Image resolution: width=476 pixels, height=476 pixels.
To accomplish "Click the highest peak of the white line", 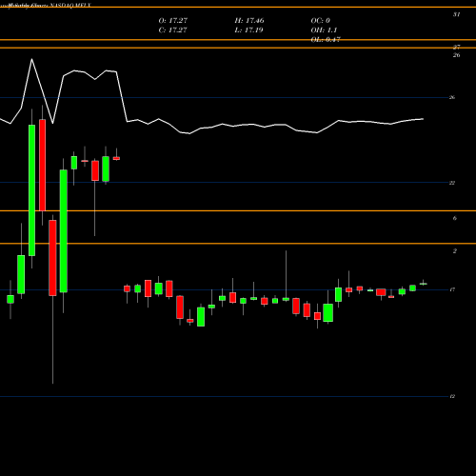I will (x=31, y=59).
